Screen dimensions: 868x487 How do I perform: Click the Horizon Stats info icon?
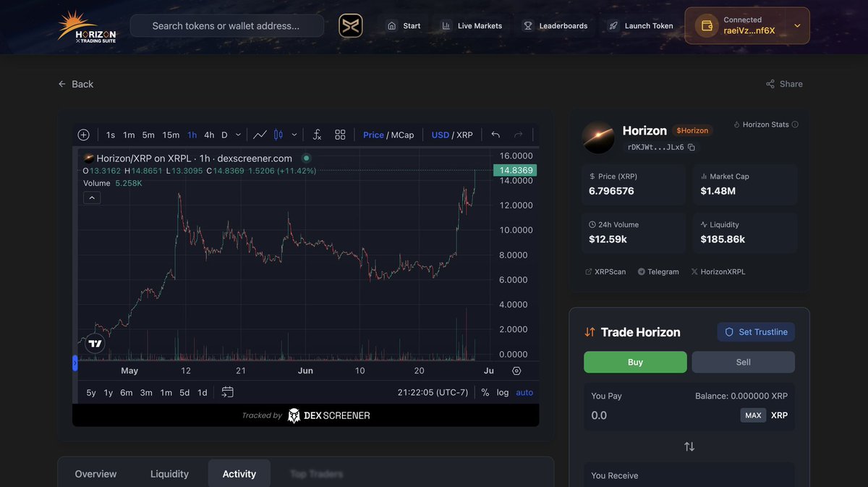pyautogui.click(x=795, y=124)
